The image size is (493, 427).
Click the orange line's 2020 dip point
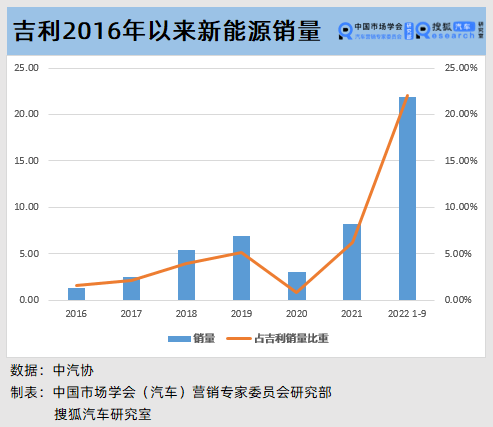[x=297, y=292]
